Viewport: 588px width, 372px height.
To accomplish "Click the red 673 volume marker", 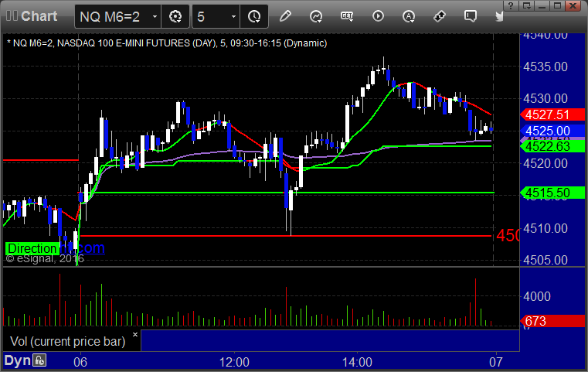I will (552, 321).
